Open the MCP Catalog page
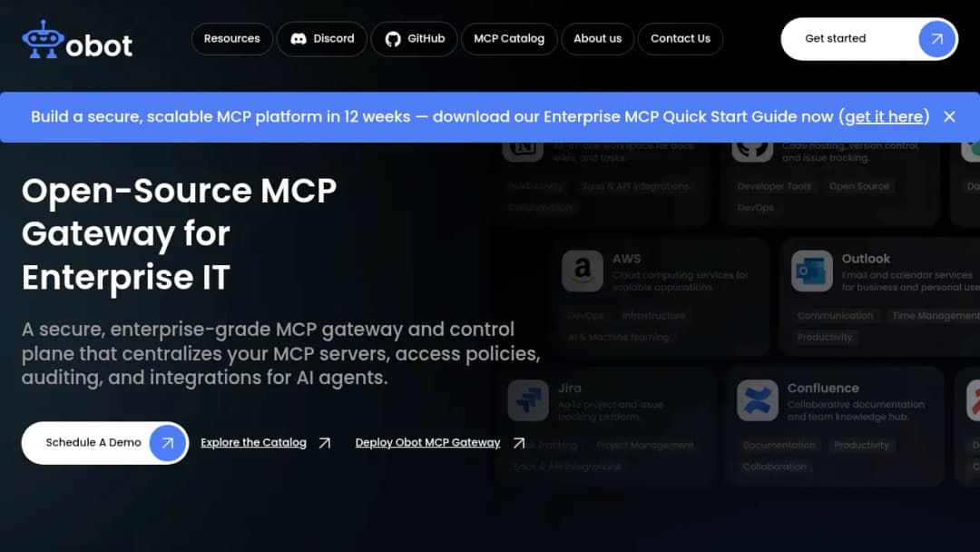 [x=509, y=39]
